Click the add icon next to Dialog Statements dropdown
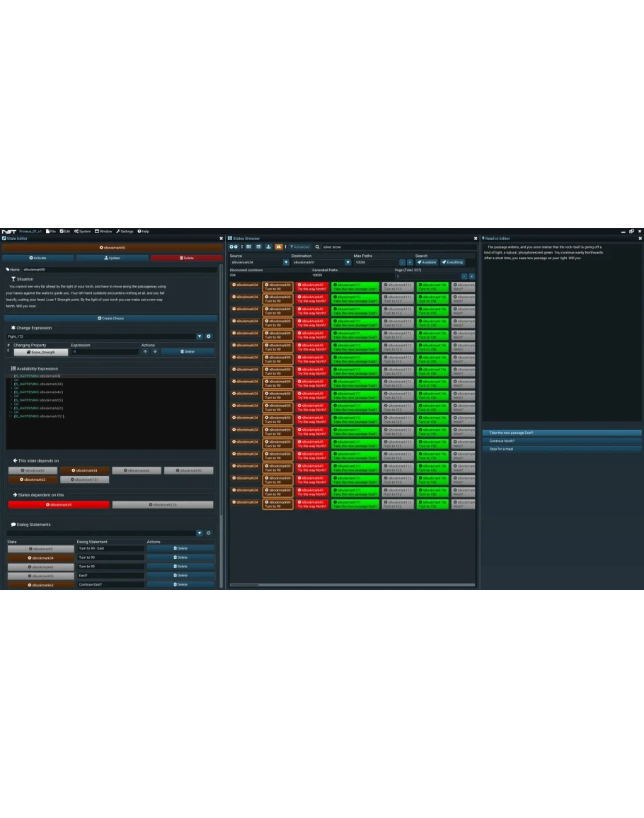 208,533
